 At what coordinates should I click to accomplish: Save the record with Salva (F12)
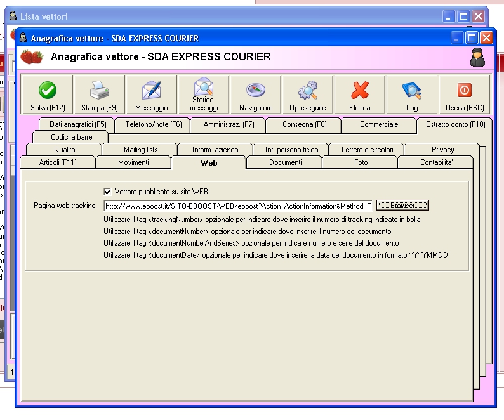[47, 95]
